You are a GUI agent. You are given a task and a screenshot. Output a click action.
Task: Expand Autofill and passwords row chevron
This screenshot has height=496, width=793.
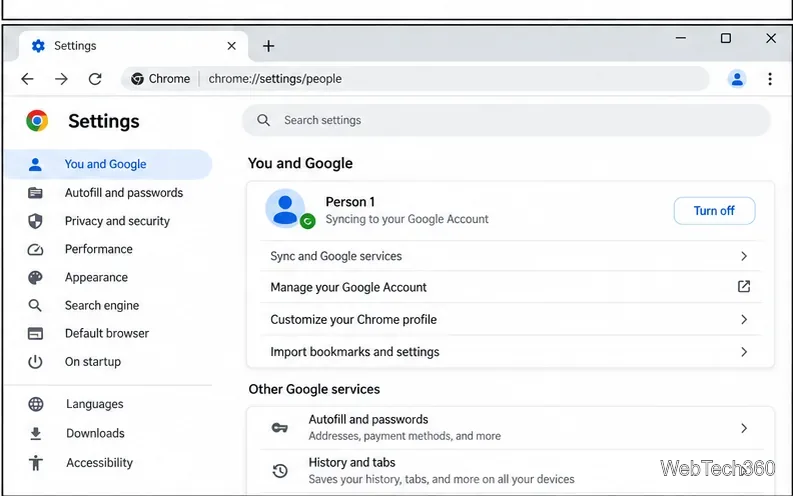coord(743,428)
